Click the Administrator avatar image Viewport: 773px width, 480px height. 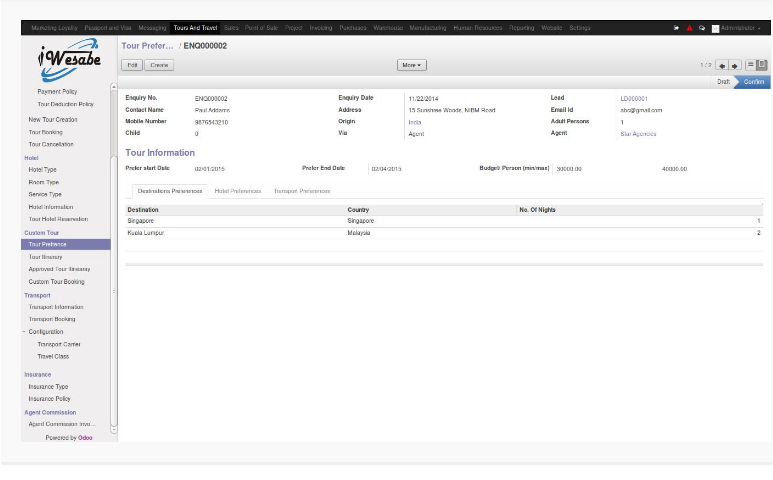tap(715, 28)
